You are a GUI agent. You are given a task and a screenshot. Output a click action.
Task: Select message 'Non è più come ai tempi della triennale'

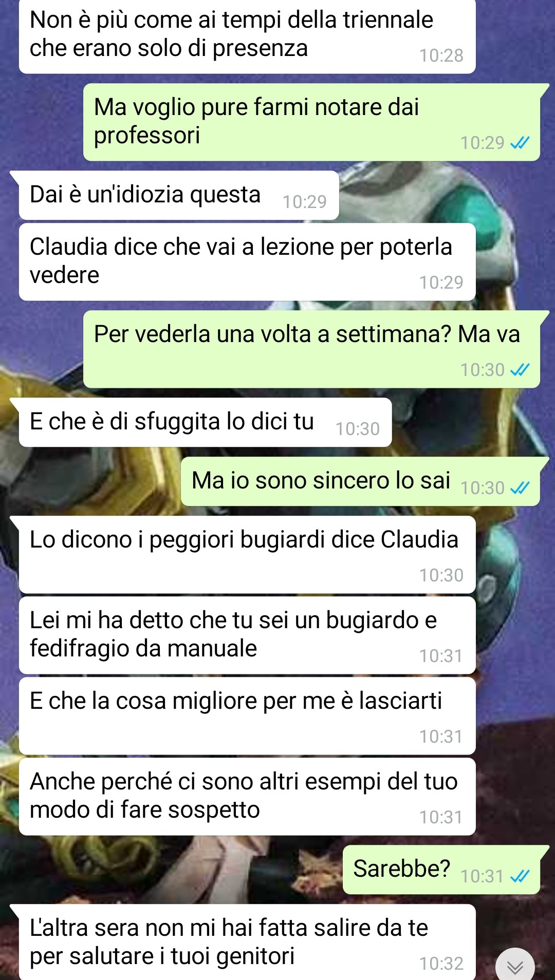click(x=247, y=36)
